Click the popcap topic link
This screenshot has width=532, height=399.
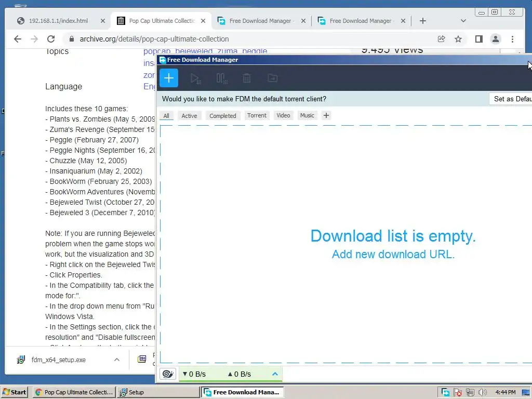click(157, 51)
